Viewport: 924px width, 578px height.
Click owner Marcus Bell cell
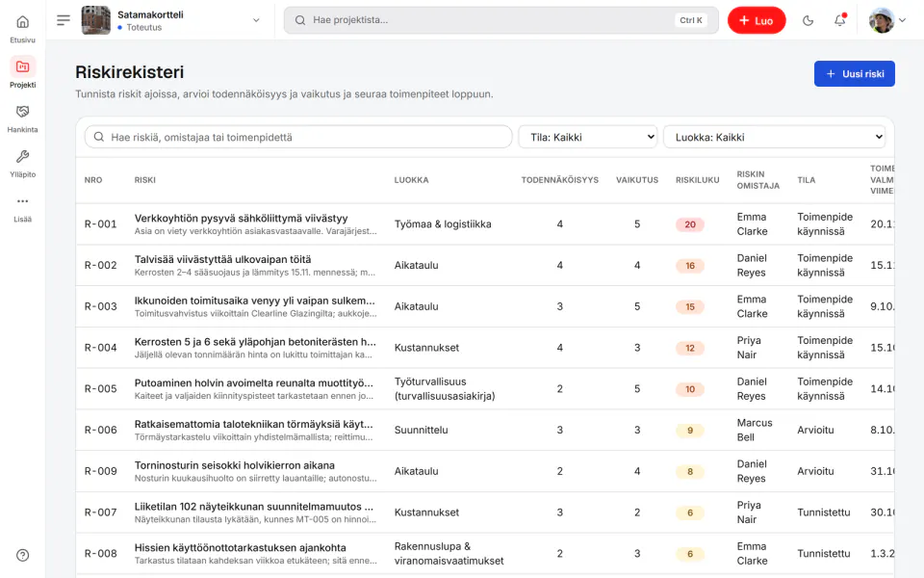coord(755,430)
